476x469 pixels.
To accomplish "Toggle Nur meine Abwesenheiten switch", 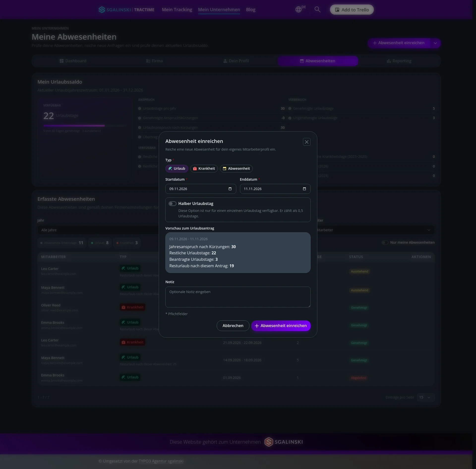I will [x=385, y=242].
